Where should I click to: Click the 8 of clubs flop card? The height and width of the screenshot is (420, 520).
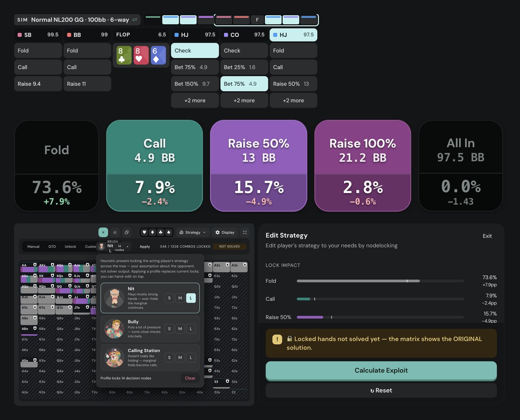pyautogui.click(x=123, y=55)
